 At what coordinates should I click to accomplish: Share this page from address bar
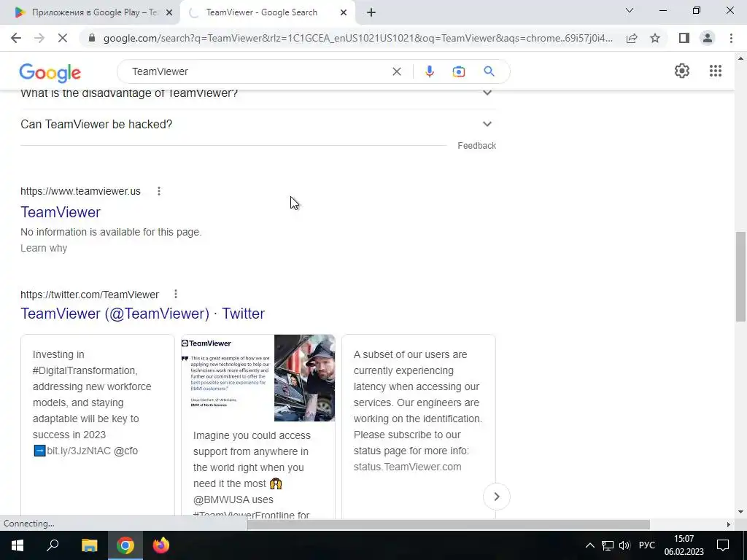[x=632, y=38]
